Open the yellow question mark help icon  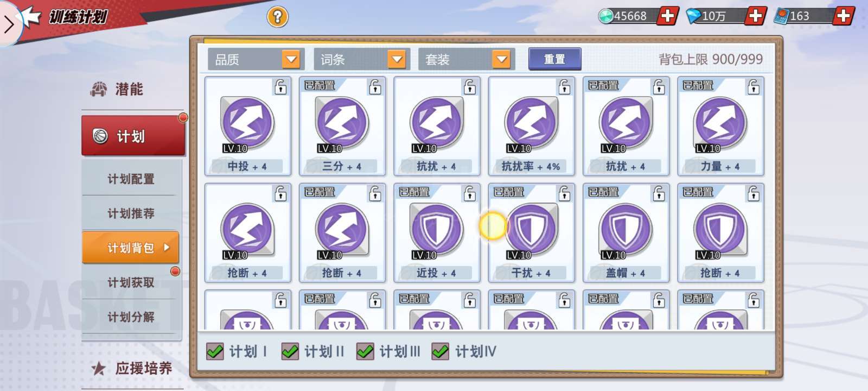tap(277, 17)
